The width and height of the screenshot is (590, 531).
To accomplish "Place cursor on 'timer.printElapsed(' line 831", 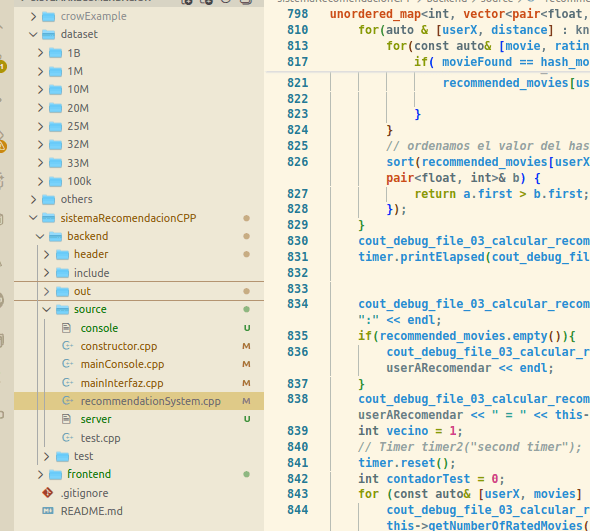I will tap(474, 257).
